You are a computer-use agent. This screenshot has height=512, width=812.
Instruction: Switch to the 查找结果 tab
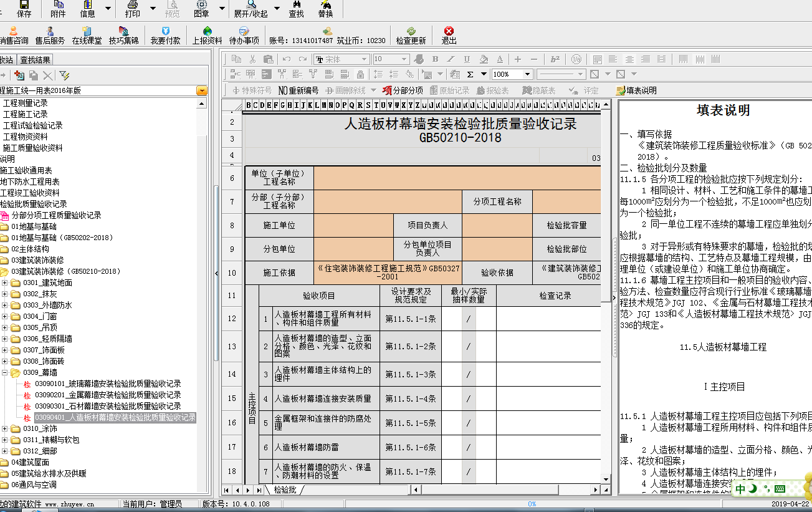(35, 60)
